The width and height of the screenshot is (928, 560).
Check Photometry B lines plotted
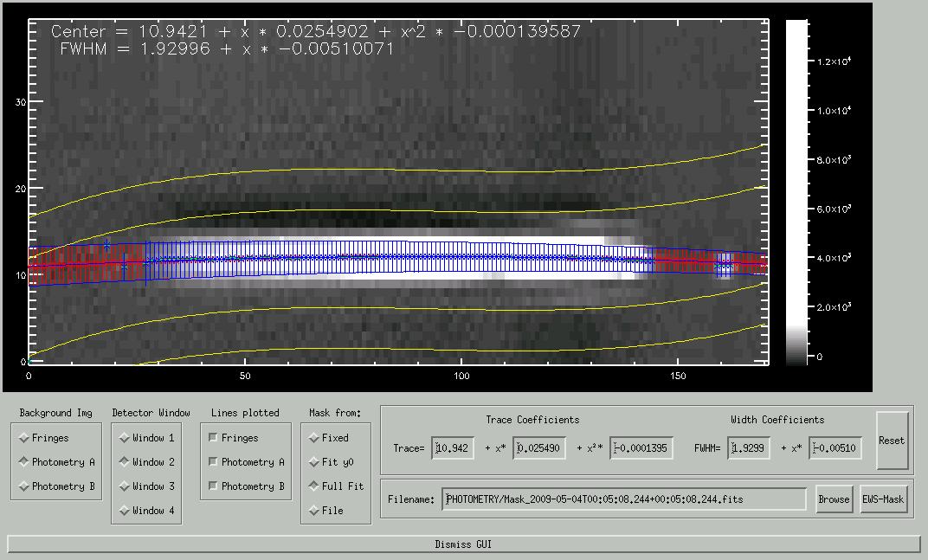[x=213, y=486]
